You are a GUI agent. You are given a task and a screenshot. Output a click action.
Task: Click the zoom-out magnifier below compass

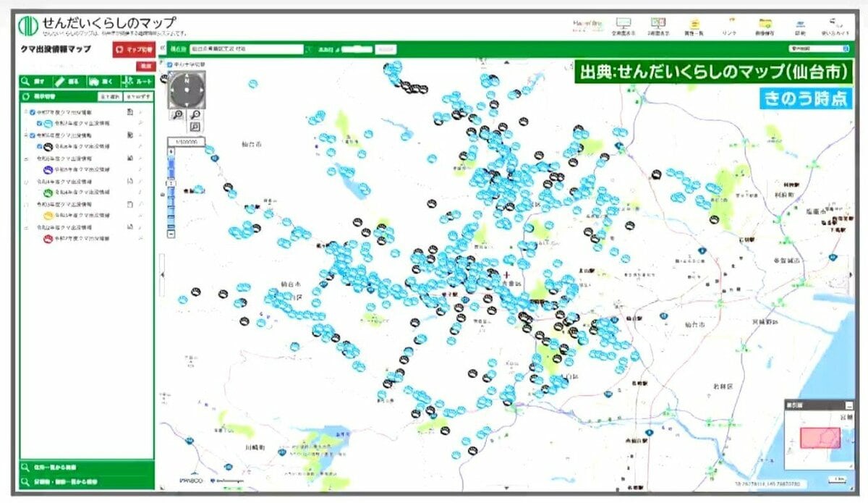coord(195,115)
